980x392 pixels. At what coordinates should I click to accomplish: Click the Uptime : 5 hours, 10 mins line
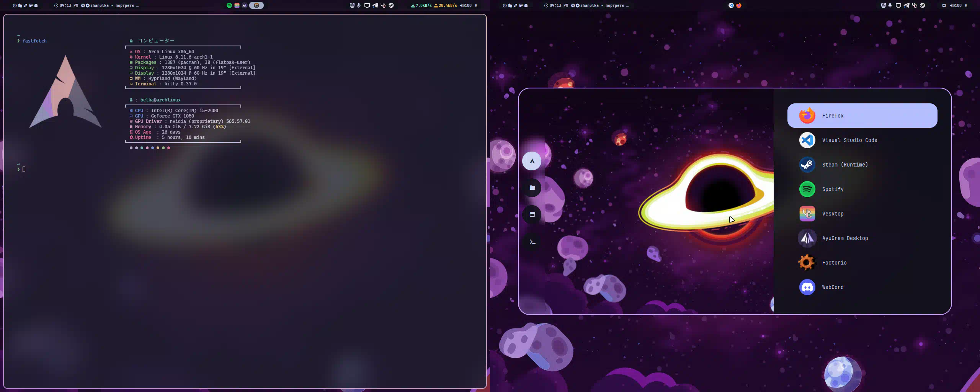[167, 137]
